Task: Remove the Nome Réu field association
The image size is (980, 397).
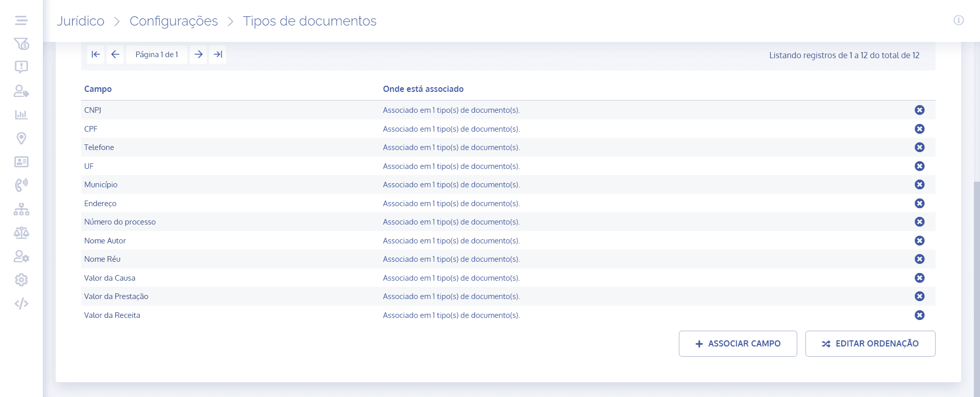Action: 920,259
